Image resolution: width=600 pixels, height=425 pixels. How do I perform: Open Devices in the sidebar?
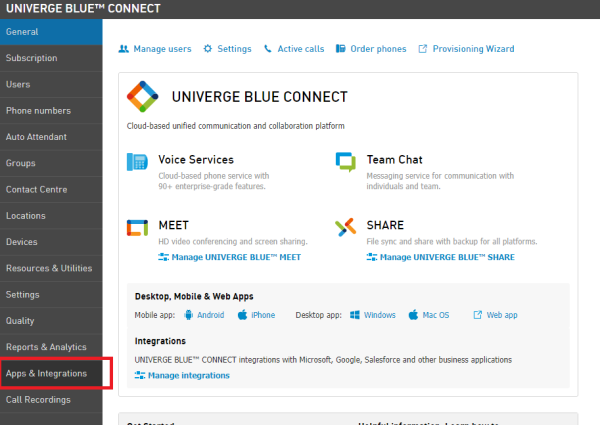pyautogui.click(x=51, y=242)
